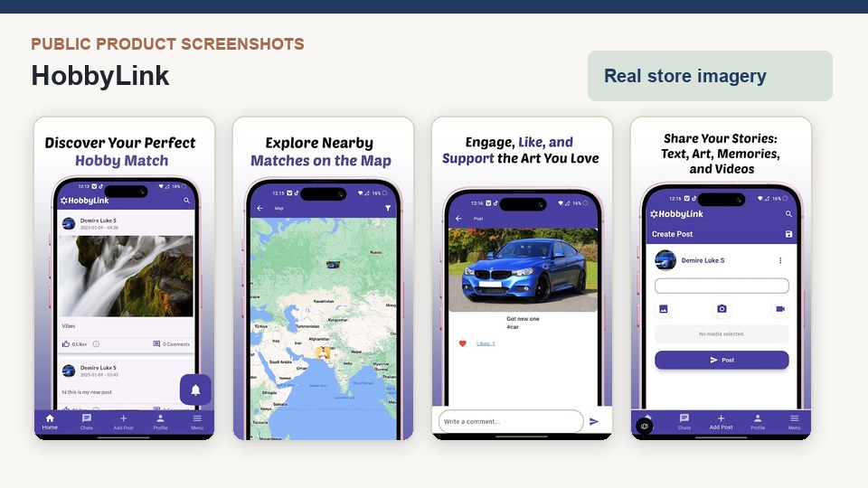
Task: Tap the send arrow beside the comment field
Action: click(594, 422)
